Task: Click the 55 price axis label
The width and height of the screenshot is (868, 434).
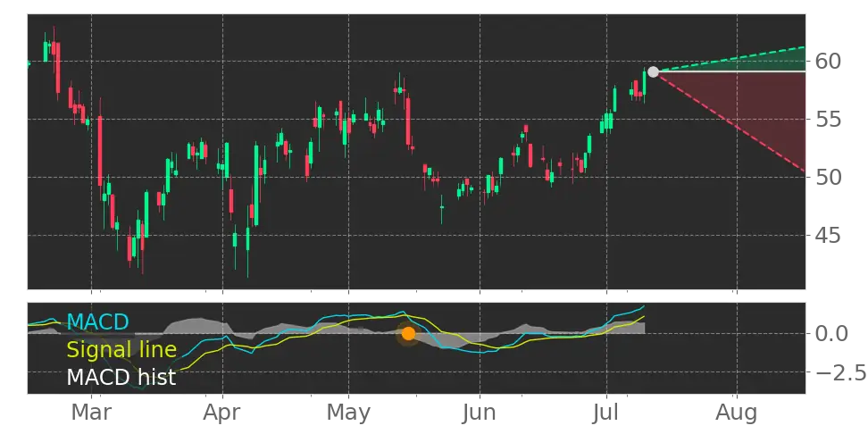Action: tap(828, 119)
